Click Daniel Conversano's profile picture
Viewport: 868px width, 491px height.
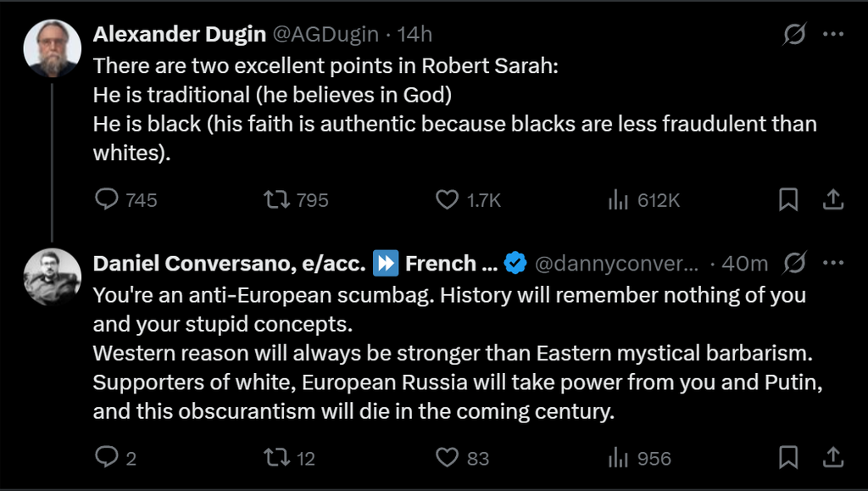click(x=52, y=276)
